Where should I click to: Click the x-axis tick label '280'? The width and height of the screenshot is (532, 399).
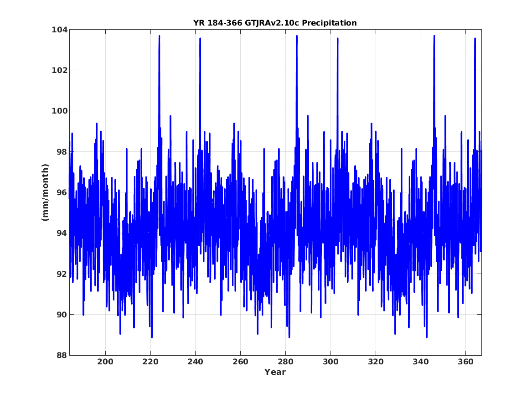click(285, 362)
